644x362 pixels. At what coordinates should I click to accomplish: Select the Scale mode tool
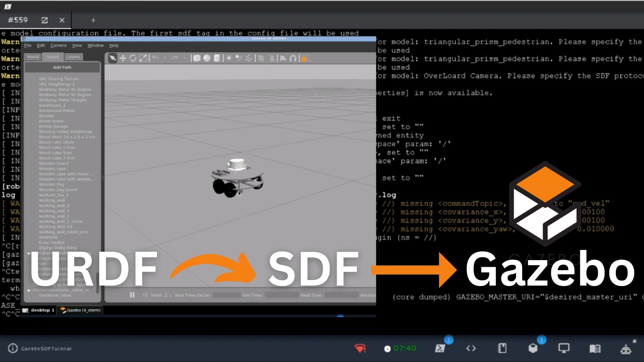point(143,58)
